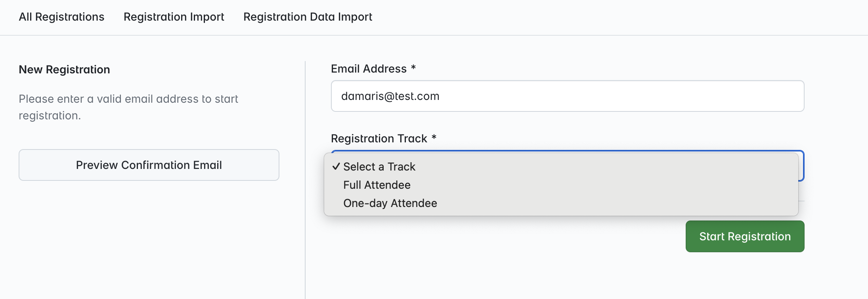Pick One-day Attendee from the dropdown list

point(390,203)
